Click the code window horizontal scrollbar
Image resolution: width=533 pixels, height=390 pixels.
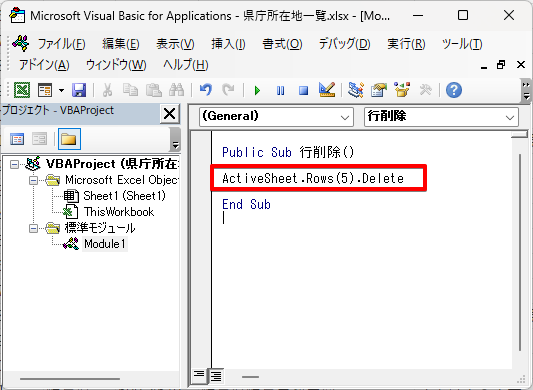251,376
